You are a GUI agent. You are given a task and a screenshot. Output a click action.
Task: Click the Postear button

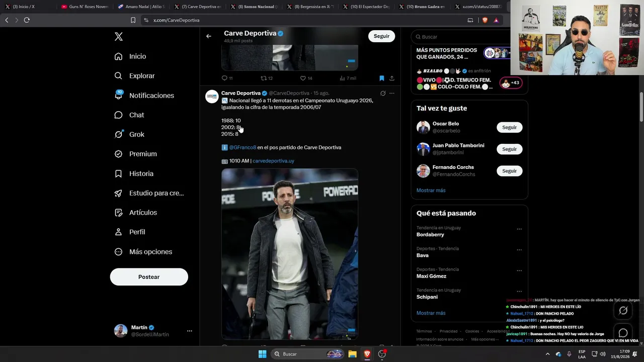pos(149,277)
